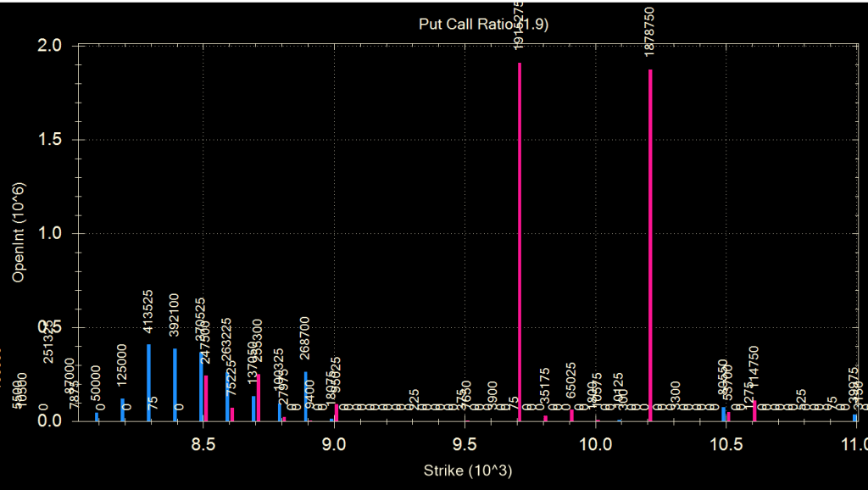The image size is (868, 490).
Task: Click the pink bar labeled 114750
Action: pos(754,410)
